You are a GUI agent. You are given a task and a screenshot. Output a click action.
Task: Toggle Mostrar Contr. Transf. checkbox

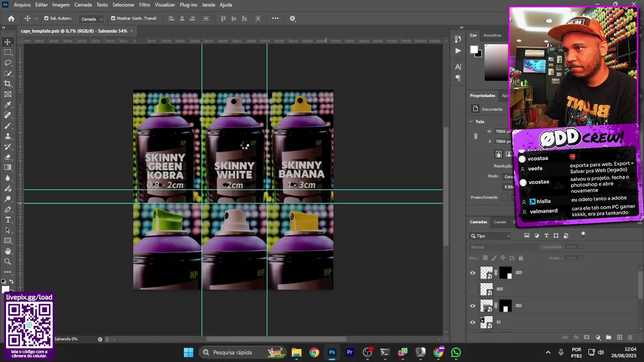(113, 19)
